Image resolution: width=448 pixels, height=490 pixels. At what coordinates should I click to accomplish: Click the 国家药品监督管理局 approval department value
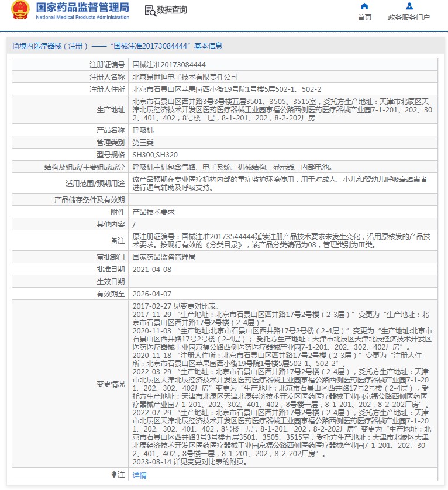pyautogui.click(x=164, y=257)
